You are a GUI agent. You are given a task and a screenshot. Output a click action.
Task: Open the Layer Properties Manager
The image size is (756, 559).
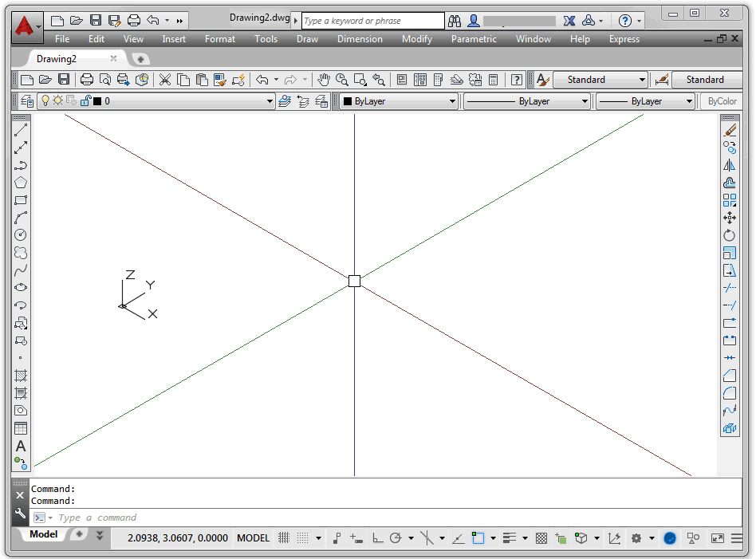click(27, 101)
